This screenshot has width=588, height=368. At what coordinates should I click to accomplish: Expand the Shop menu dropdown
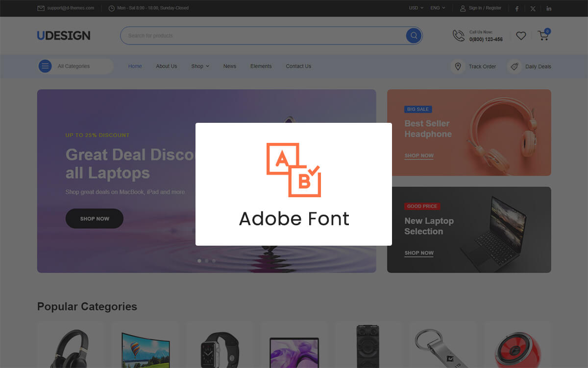pyautogui.click(x=200, y=66)
